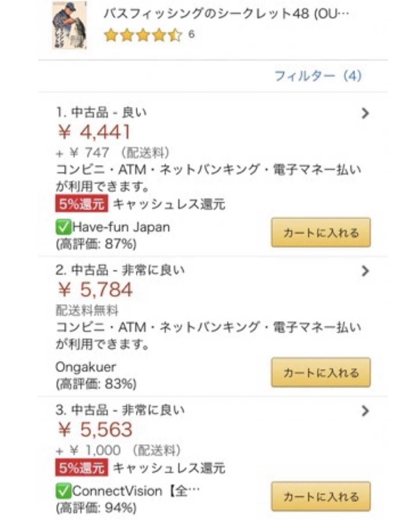Click the first 5%還元 red badge
The height and width of the screenshot is (520, 420).
pyautogui.click(x=82, y=204)
